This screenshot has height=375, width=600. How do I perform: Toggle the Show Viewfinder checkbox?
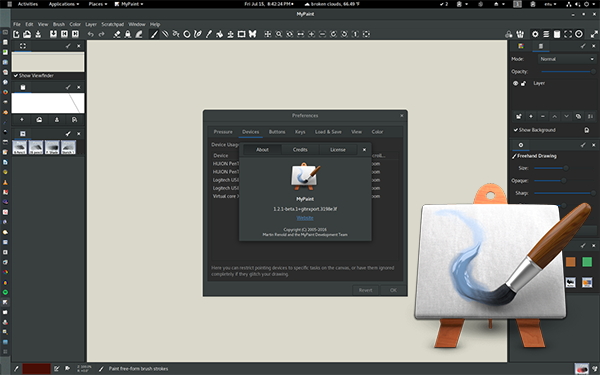(16, 76)
